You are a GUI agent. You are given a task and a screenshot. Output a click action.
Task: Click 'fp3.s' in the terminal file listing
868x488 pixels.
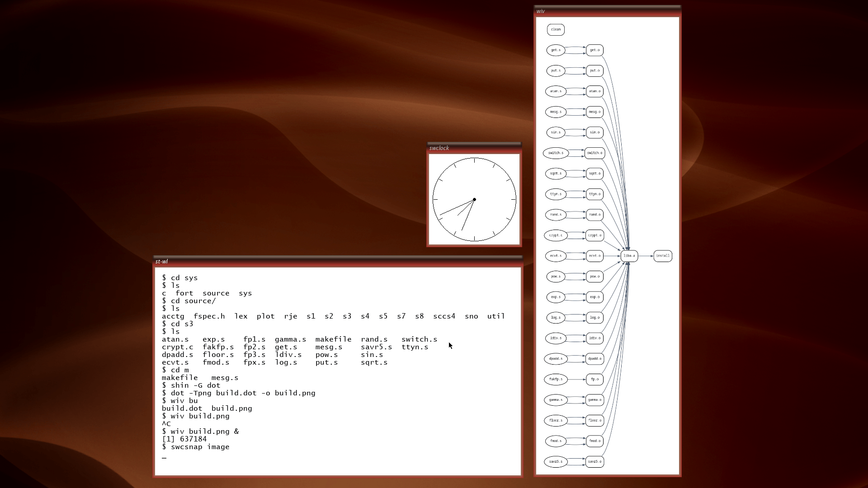(255, 355)
